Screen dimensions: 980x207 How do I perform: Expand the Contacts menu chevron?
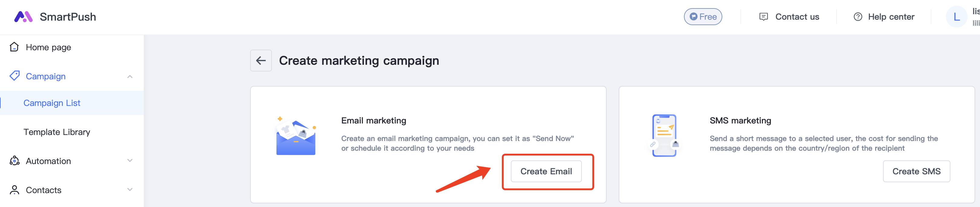click(130, 190)
